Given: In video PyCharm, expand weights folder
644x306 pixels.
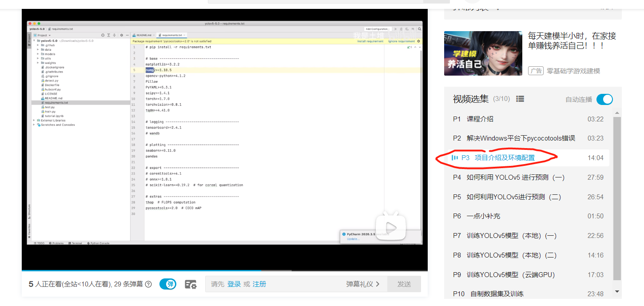Looking at the screenshot, I should point(38,63).
